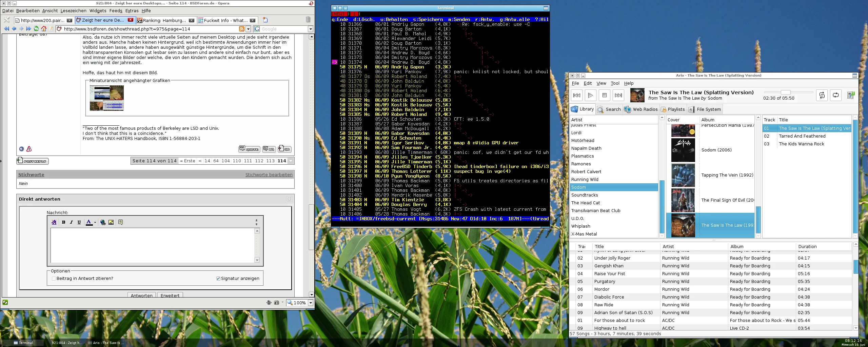
Task: Switch to the File System tab in Ario
Action: point(705,109)
